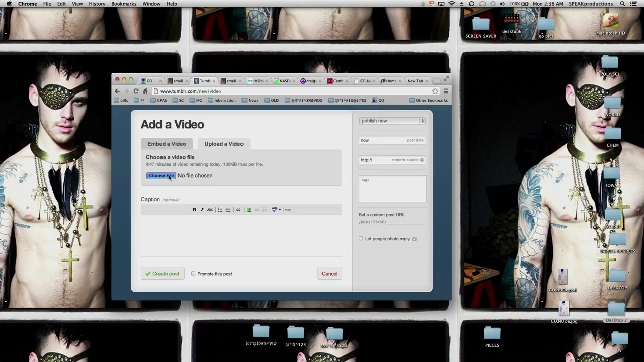This screenshot has height=362, width=644.
Task: Bookmark this page with the star icon
Action: [435, 91]
